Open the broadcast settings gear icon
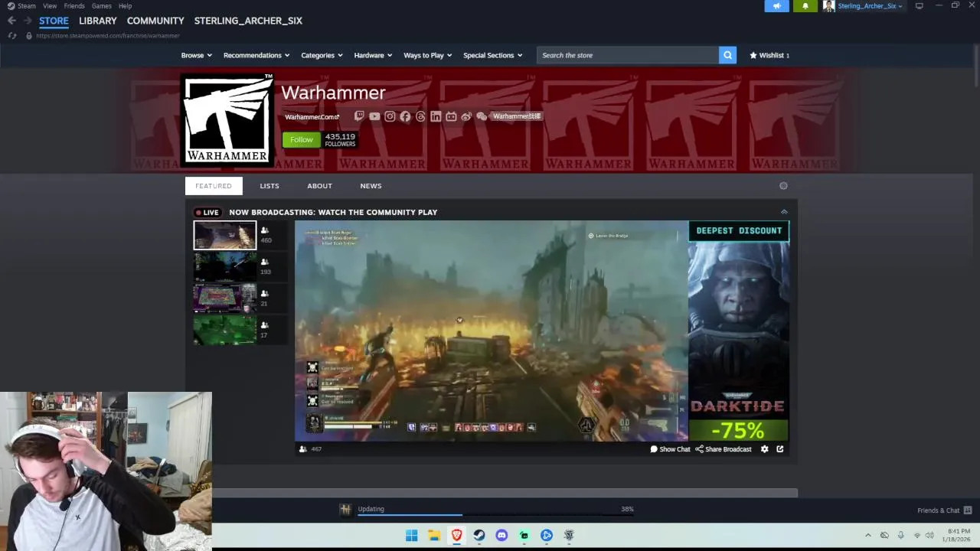Image resolution: width=980 pixels, height=551 pixels. click(x=764, y=449)
